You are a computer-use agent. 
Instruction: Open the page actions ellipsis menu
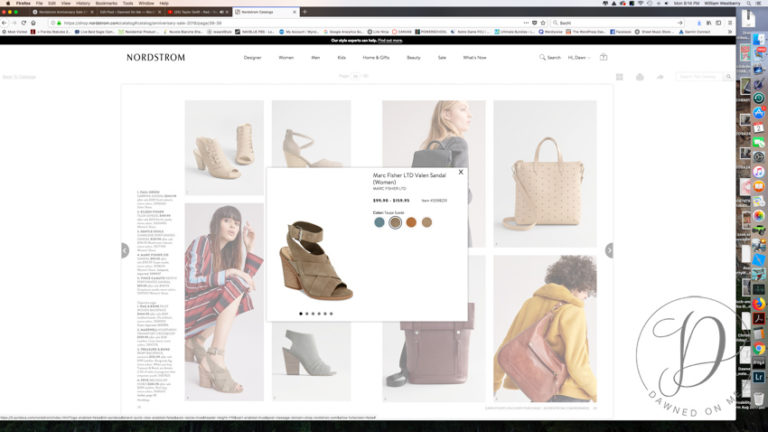click(x=526, y=23)
